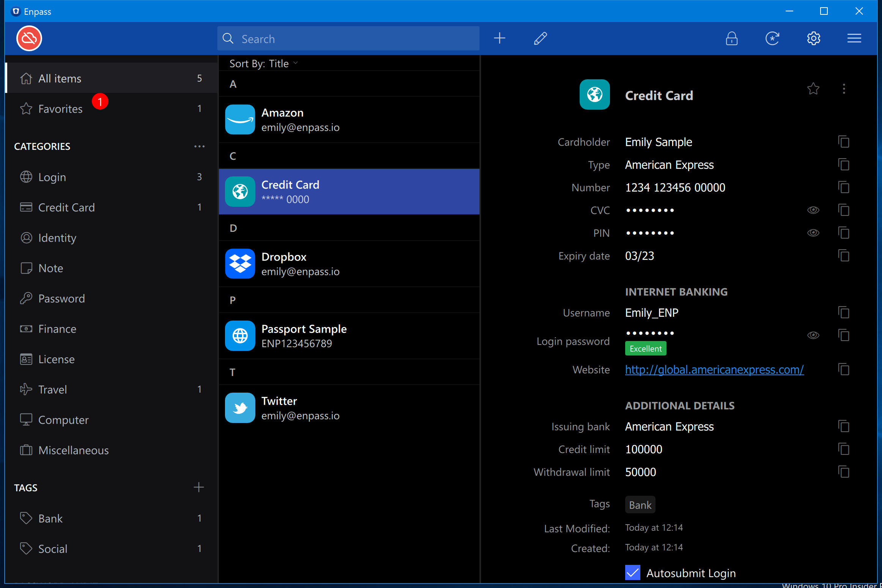Lock Enpass with the padlock icon

tap(732, 38)
